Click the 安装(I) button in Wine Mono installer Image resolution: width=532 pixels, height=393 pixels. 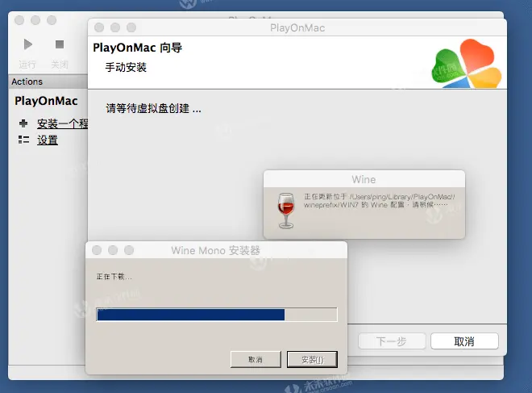click(312, 359)
